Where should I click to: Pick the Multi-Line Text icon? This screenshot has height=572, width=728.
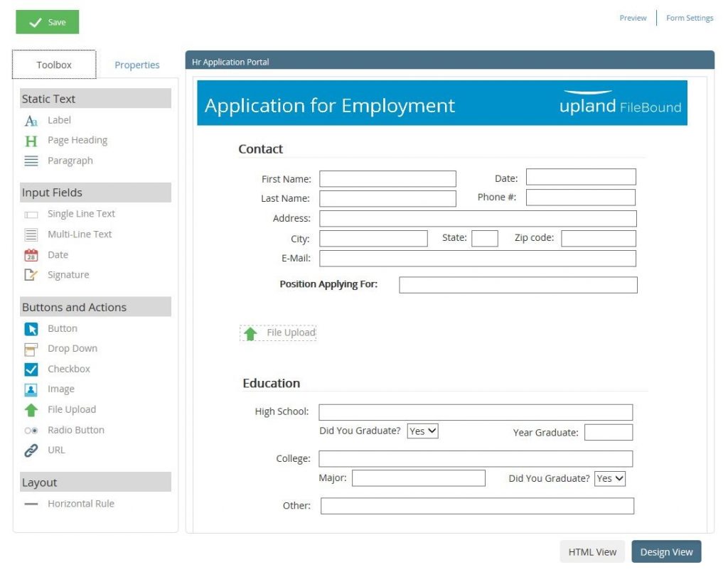[31, 234]
